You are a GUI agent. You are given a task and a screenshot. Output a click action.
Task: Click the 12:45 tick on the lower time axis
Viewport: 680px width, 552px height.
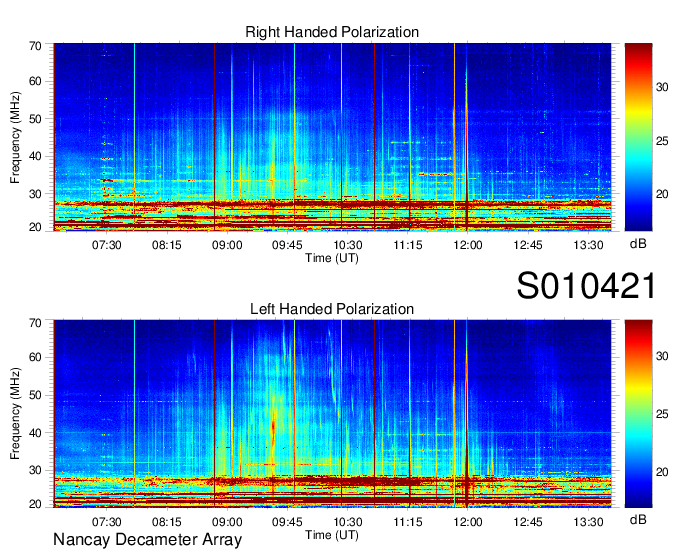(x=528, y=522)
